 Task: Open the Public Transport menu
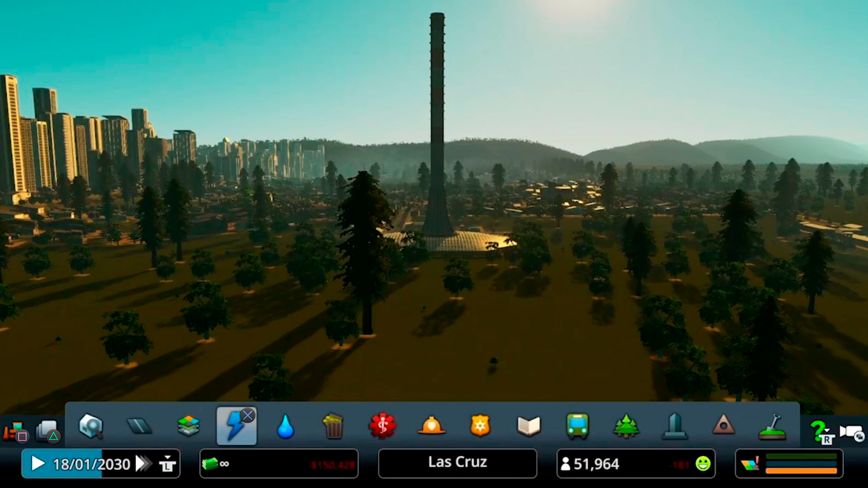pos(577,425)
